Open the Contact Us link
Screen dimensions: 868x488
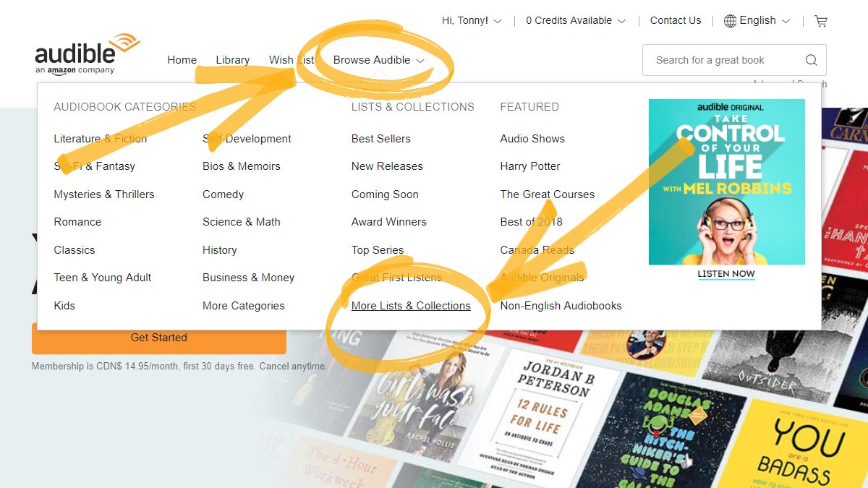(676, 21)
